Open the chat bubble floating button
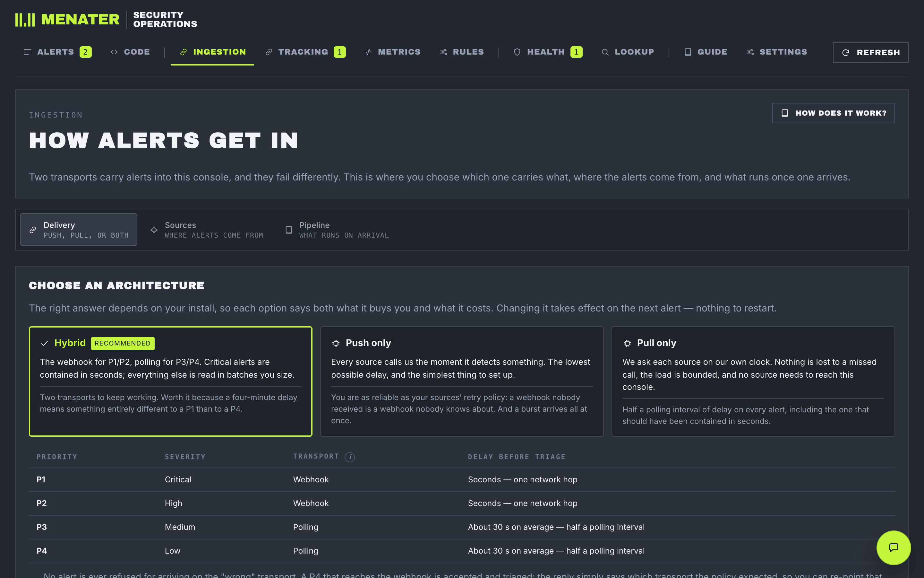Image resolution: width=924 pixels, height=578 pixels. [x=894, y=547]
